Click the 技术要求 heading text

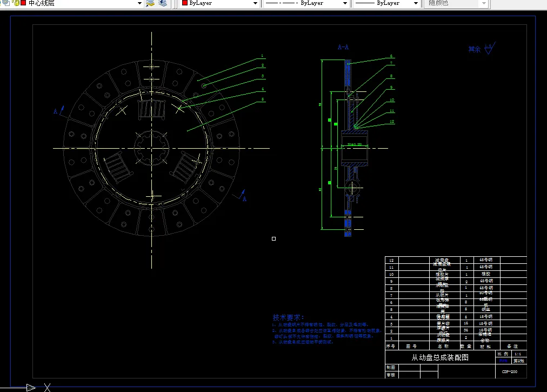pyautogui.click(x=288, y=317)
